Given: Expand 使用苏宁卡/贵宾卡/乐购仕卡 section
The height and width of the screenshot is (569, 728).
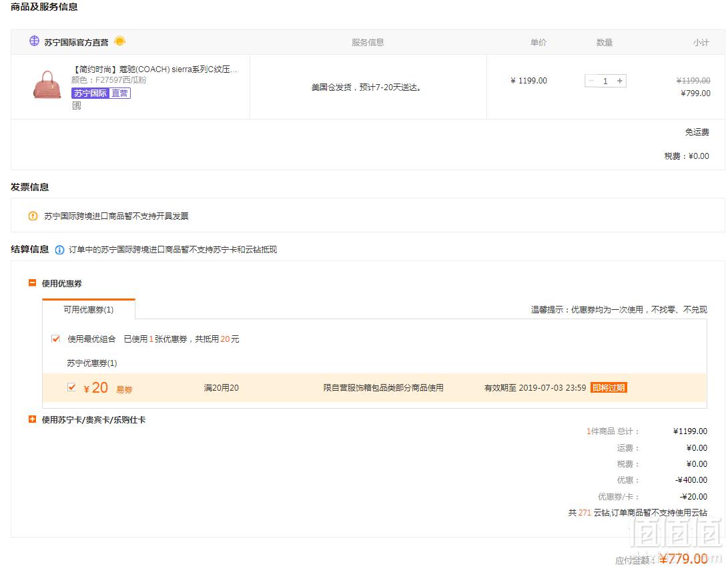Looking at the screenshot, I should tap(32, 419).
